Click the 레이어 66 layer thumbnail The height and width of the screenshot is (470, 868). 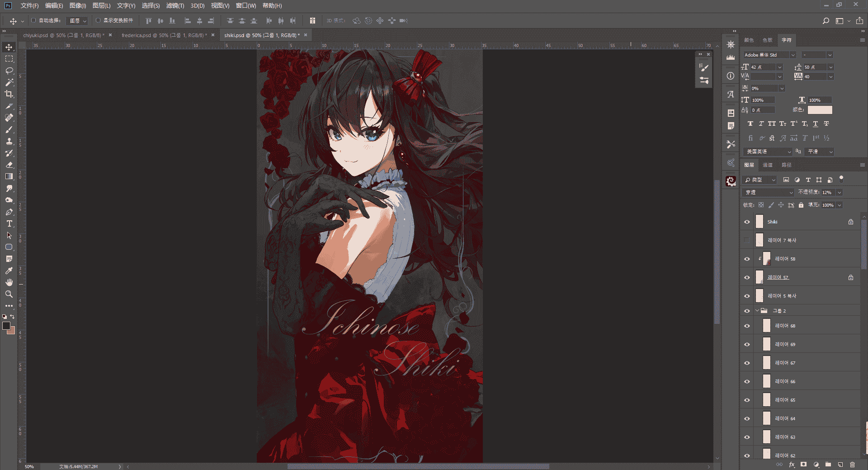pyautogui.click(x=767, y=381)
